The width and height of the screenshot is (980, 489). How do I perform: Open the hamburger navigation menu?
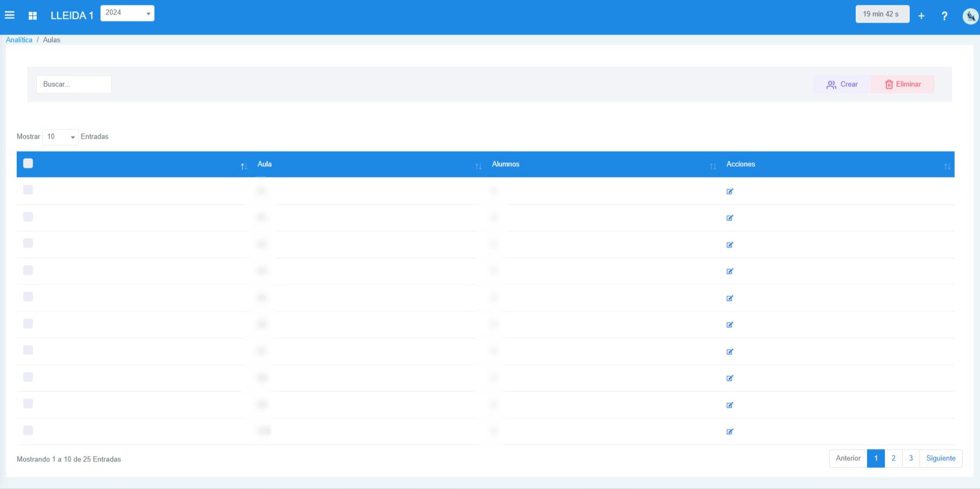[x=10, y=15]
